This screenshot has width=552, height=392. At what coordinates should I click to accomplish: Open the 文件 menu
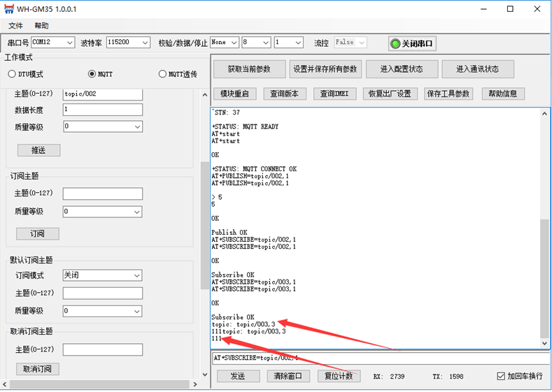(x=15, y=26)
